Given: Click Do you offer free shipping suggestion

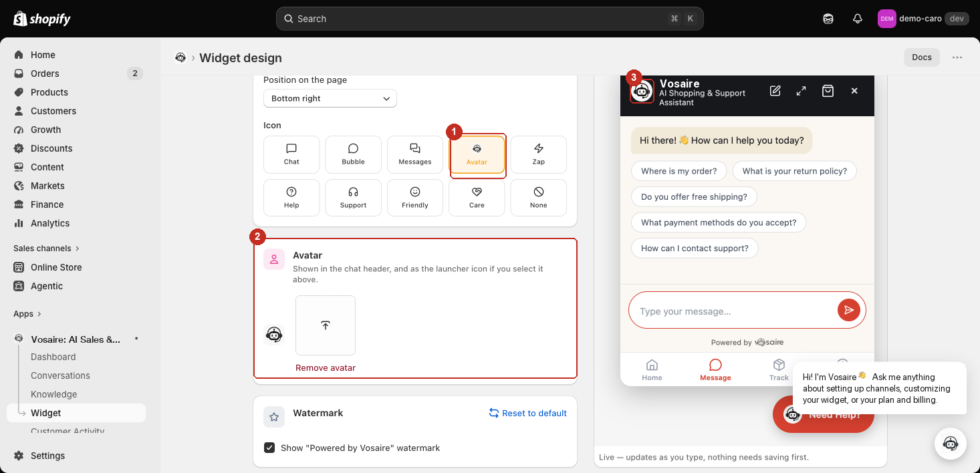Looking at the screenshot, I should point(694,197).
